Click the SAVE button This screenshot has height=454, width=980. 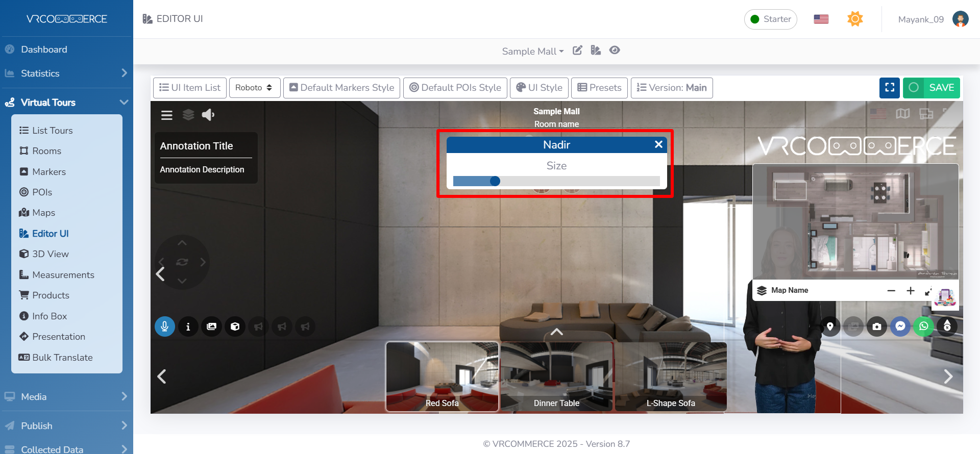(x=932, y=88)
